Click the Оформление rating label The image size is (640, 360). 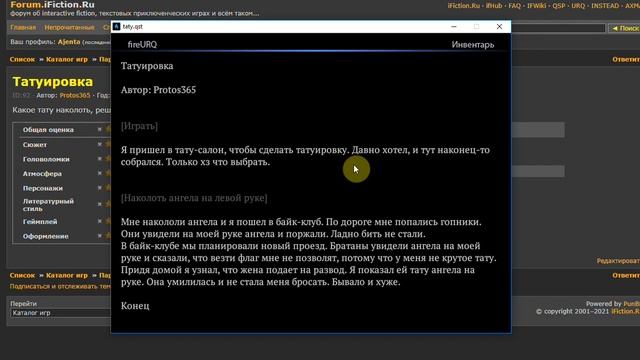(x=46, y=236)
